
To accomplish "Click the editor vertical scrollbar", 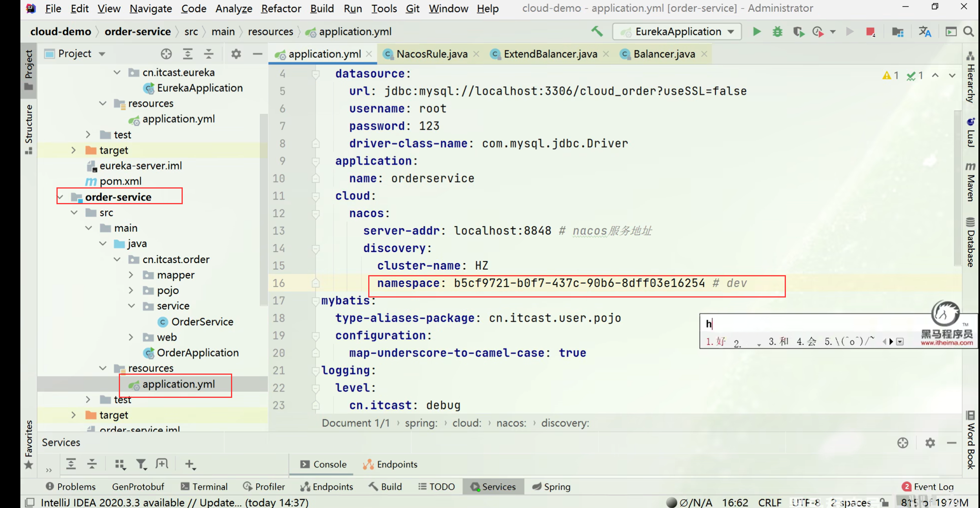I will 957,188.
